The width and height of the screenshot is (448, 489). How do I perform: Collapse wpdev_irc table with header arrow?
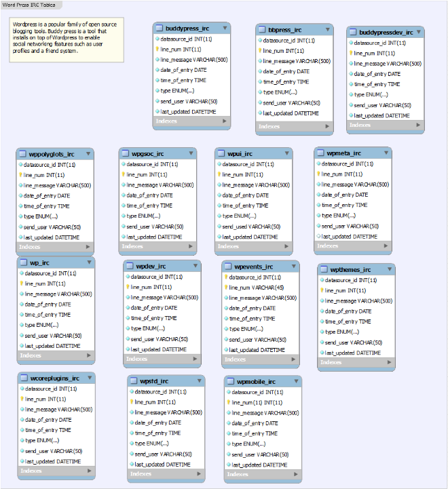tap(195, 266)
